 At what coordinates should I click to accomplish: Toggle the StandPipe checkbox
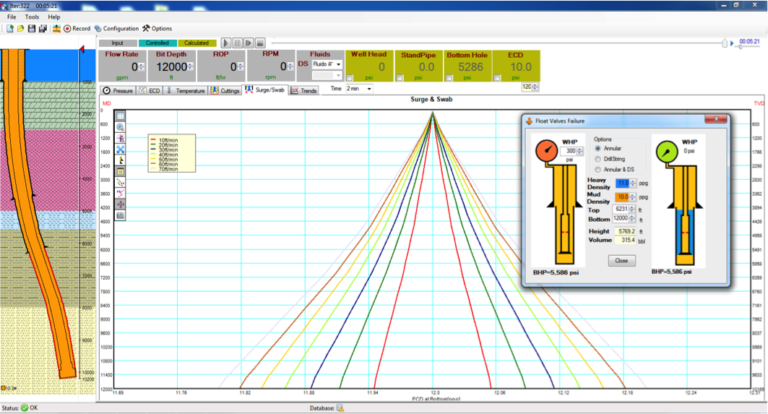pos(400,77)
